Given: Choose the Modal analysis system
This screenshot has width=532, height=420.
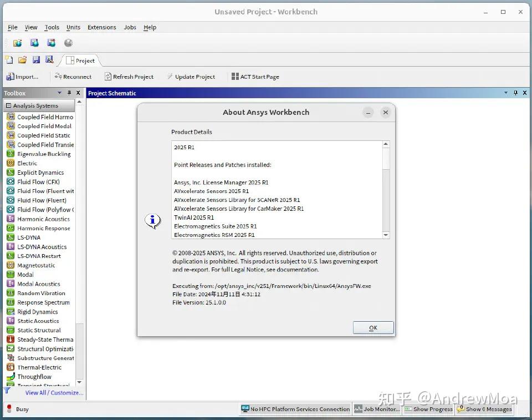Looking at the screenshot, I should click(x=24, y=274).
